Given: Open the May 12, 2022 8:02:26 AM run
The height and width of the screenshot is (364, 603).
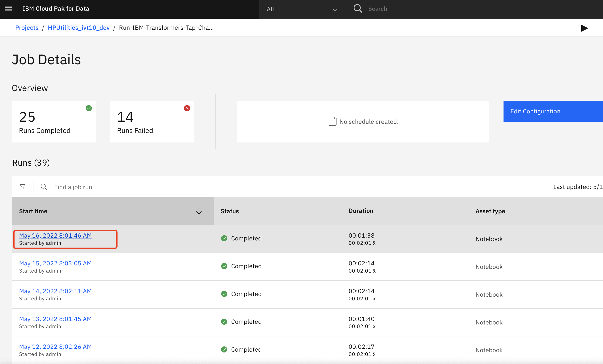Looking at the screenshot, I should click(x=55, y=347).
